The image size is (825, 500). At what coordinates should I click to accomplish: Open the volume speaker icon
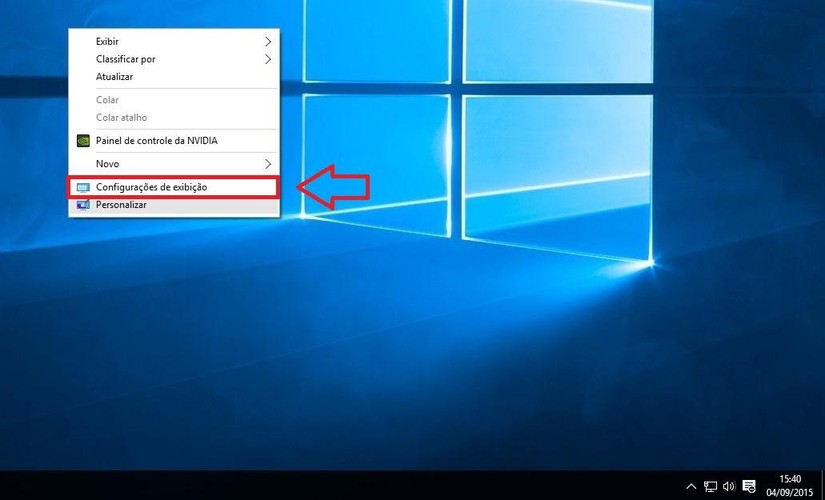point(729,486)
